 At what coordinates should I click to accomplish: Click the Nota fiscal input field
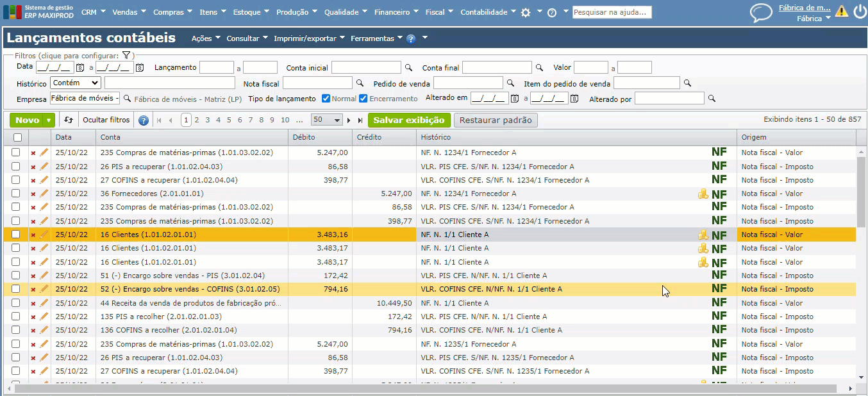pyautogui.click(x=317, y=83)
